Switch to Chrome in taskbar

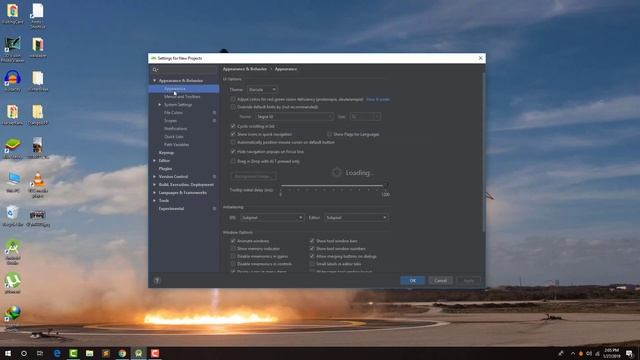click(122, 353)
